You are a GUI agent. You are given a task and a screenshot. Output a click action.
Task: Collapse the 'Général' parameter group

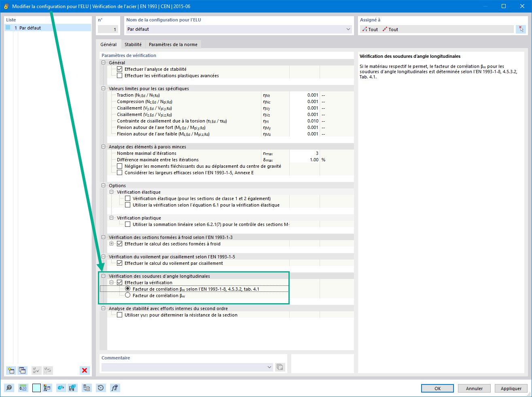click(103, 63)
